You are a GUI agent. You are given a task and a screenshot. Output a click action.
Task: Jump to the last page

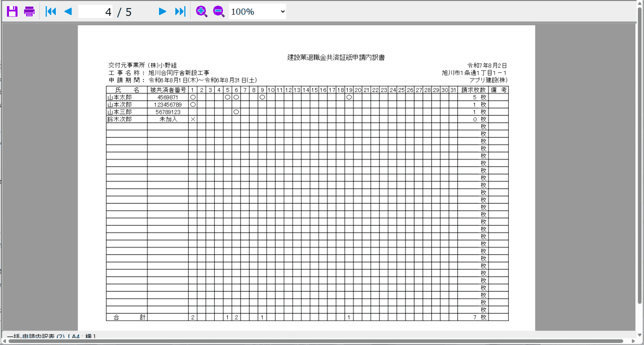tap(180, 12)
